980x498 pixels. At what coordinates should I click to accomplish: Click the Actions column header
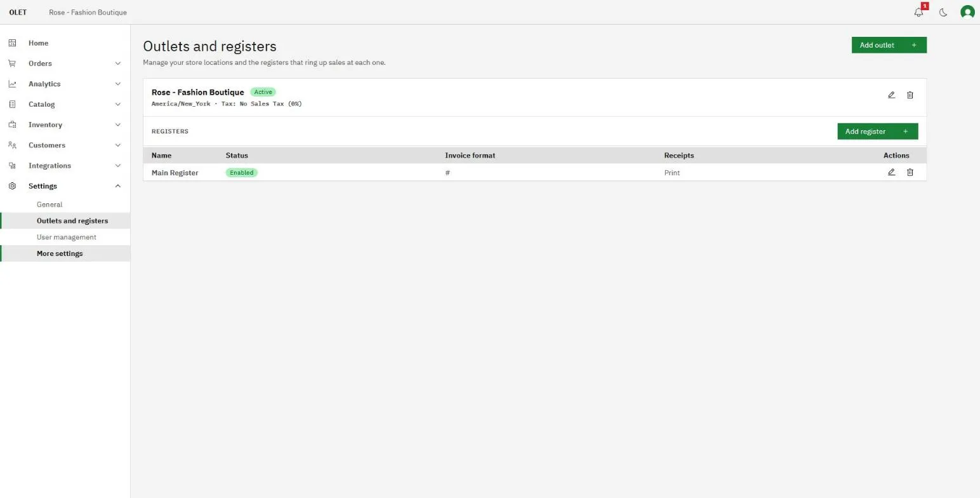click(x=896, y=155)
